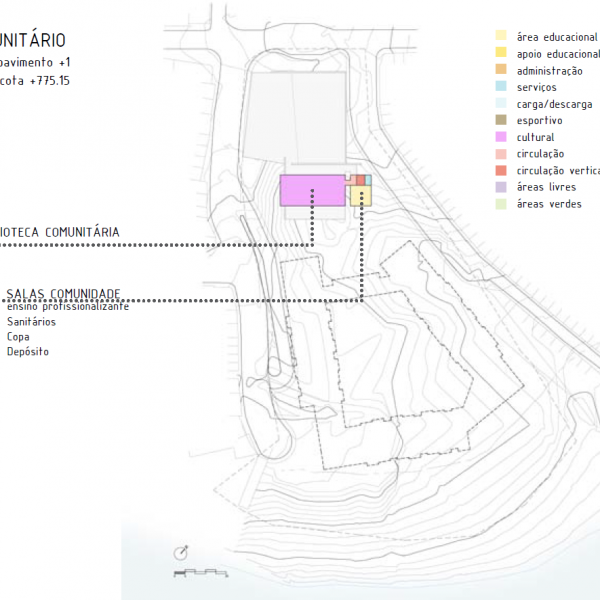Click the 'SALAS COMUNIDADE' label
Viewport: 600px width, 600px height.
click(x=63, y=293)
